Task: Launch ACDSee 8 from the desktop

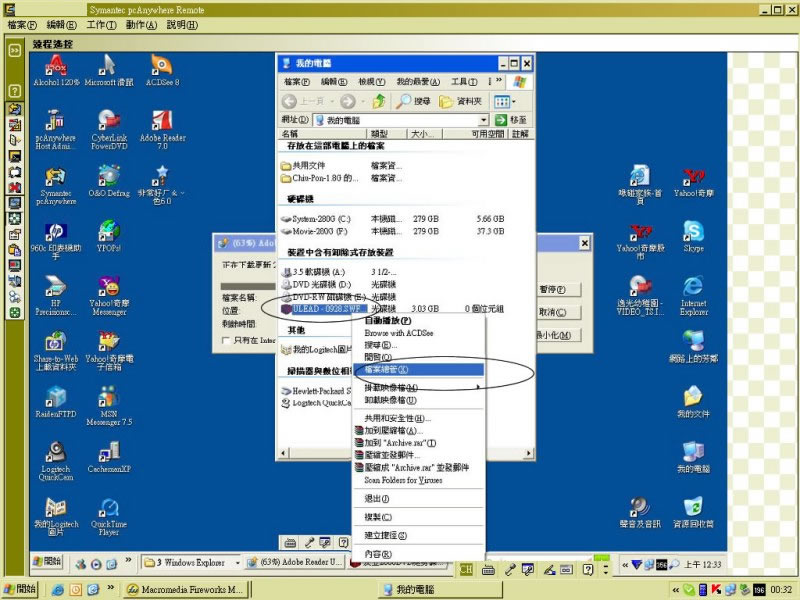Action: coord(162,70)
